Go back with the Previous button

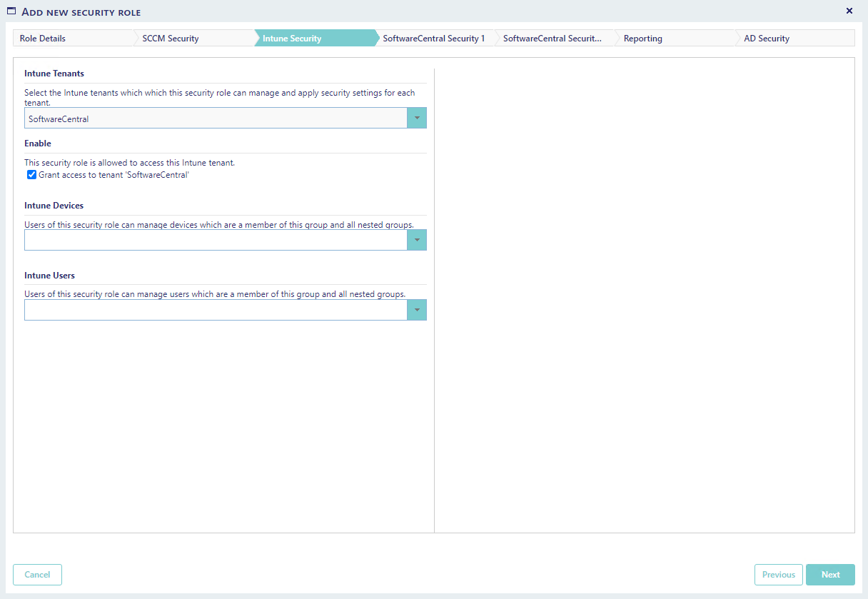pos(778,575)
